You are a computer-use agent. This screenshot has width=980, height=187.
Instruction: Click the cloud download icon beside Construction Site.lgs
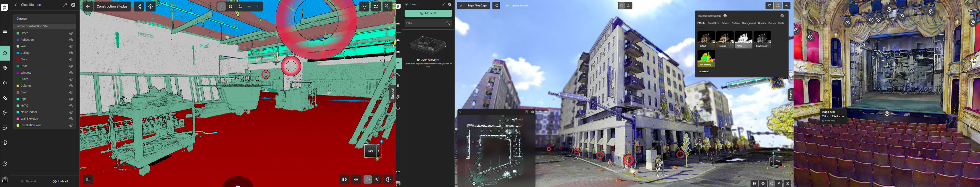pos(151,7)
